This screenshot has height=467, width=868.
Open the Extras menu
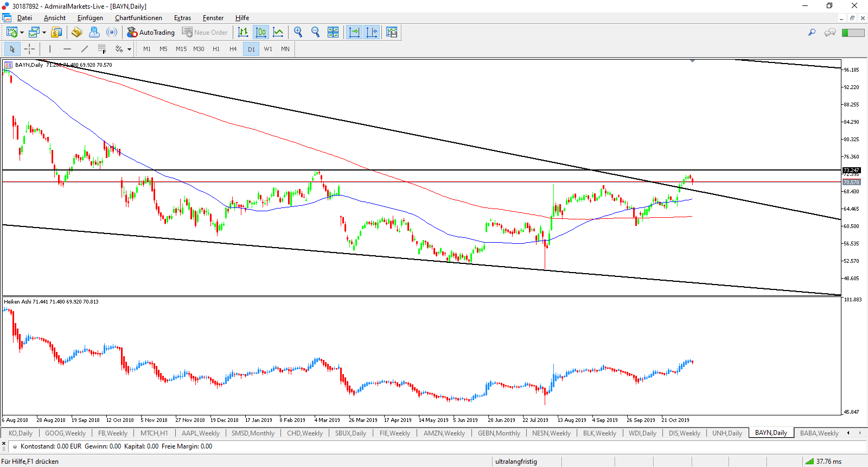click(x=182, y=18)
